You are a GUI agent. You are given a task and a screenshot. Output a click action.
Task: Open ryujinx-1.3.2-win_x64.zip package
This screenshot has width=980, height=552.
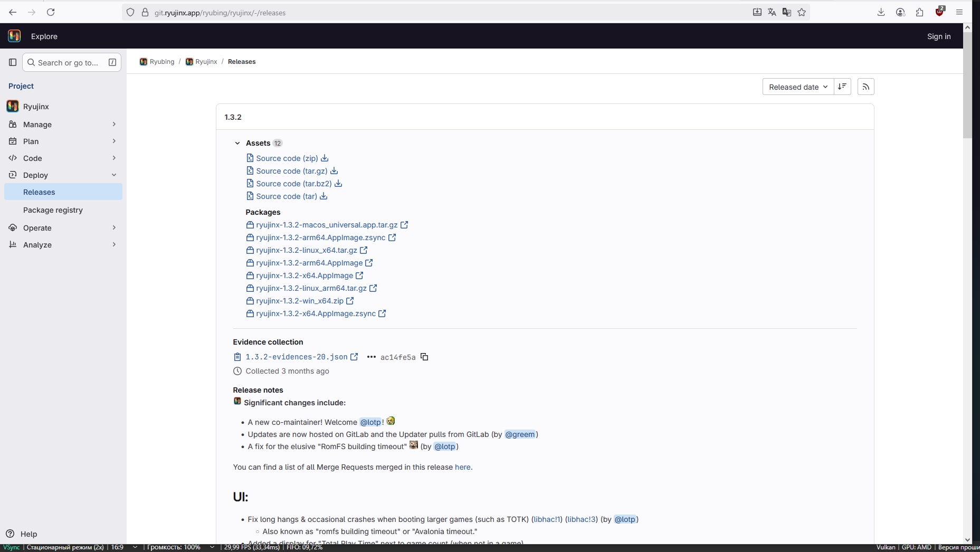[x=300, y=301]
